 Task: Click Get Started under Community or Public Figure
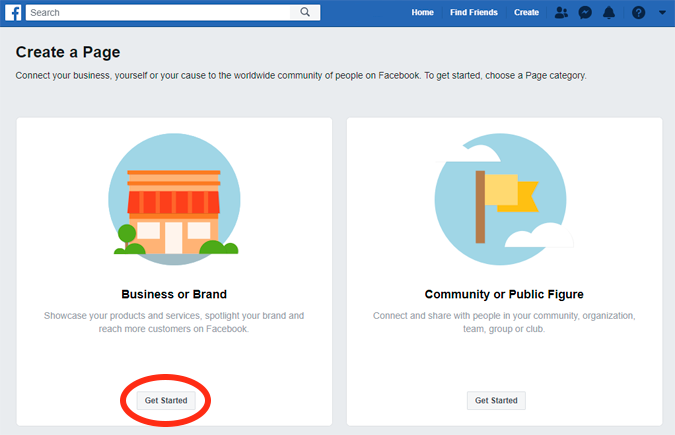point(496,400)
